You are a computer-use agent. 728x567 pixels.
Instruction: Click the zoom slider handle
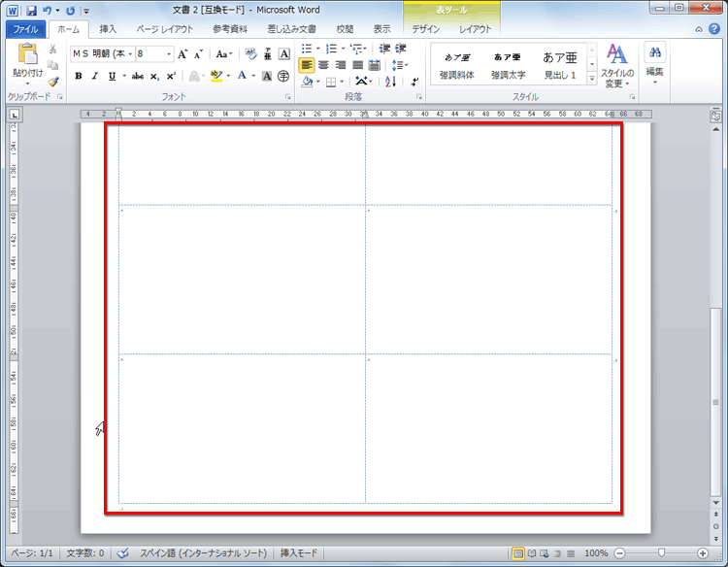pyautogui.click(x=661, y=552)
